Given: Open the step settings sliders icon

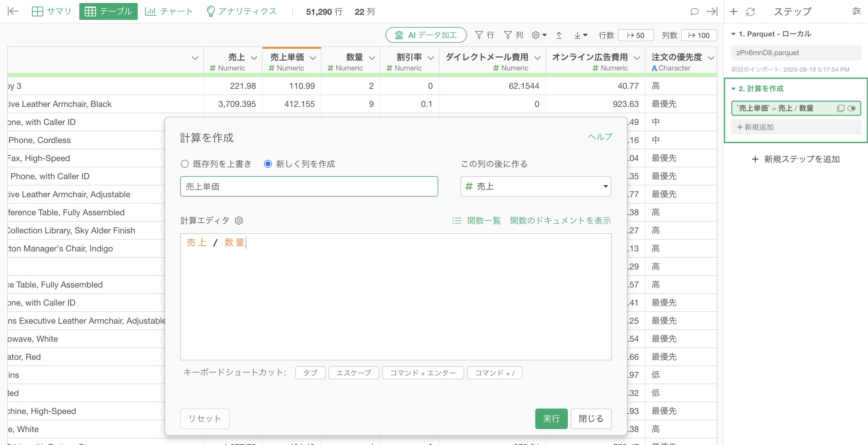Looking at the screenshot, I should click(x=856, y=11).
